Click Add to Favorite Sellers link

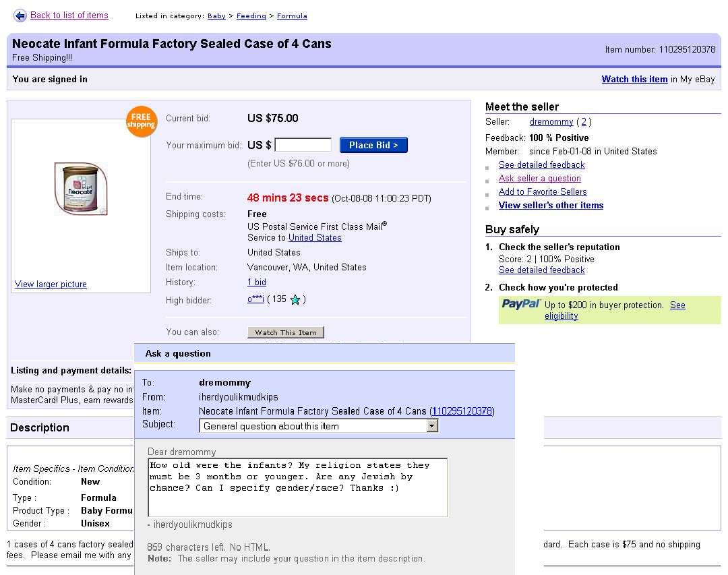[x=542, y=192]
